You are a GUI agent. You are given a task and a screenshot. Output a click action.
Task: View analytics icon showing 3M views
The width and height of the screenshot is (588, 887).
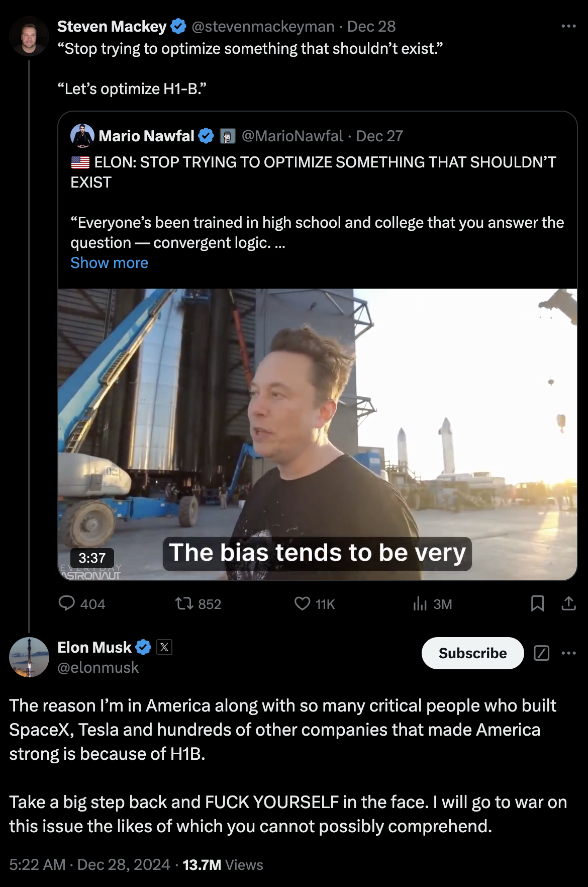click(420, 603)
